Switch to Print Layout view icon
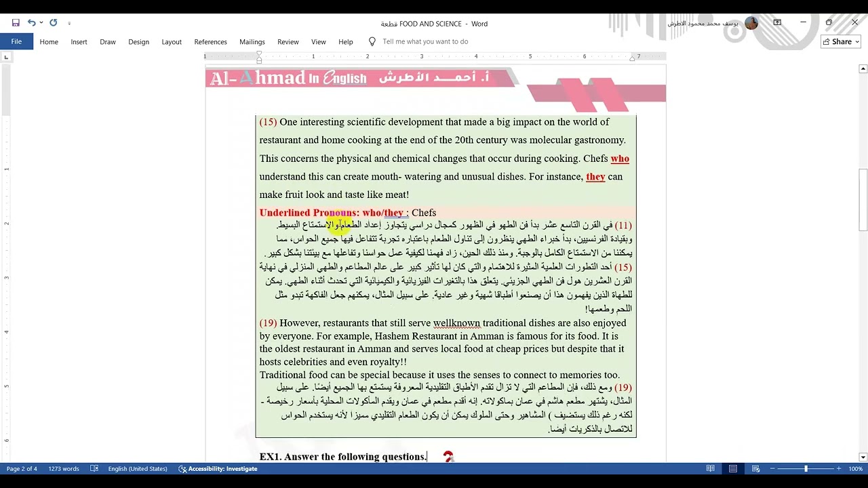868x488 pixels. (x=733, y=468)
